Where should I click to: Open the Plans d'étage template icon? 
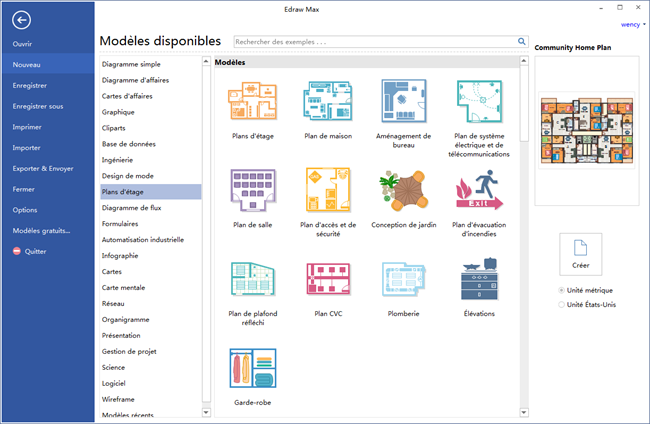tap(252, 101)
